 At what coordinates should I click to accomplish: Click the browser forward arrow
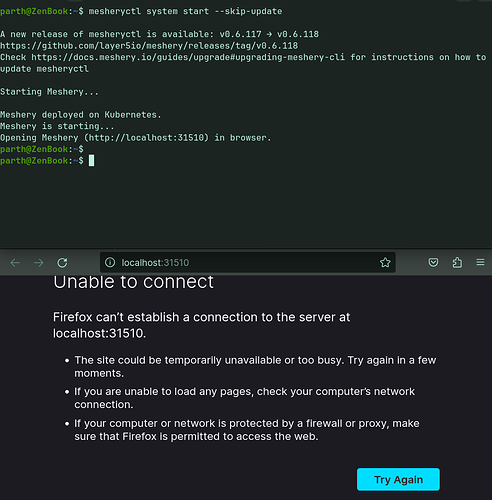coord(39,263)
